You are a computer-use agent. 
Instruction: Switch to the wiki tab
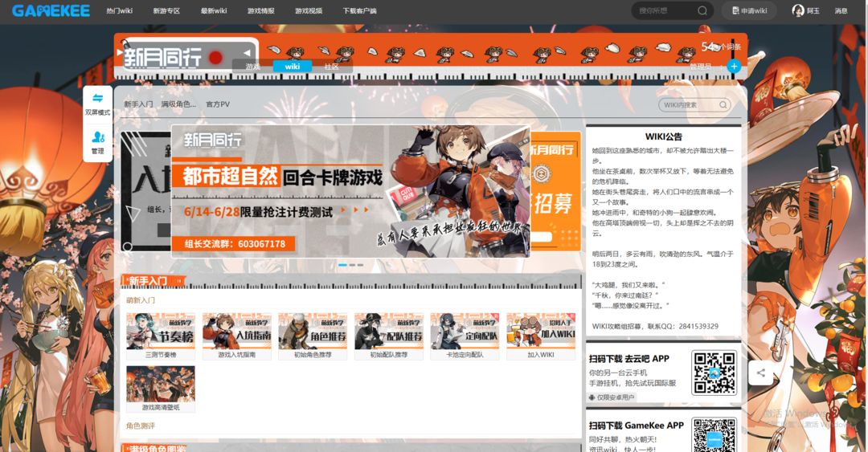(x=293, y=67)
